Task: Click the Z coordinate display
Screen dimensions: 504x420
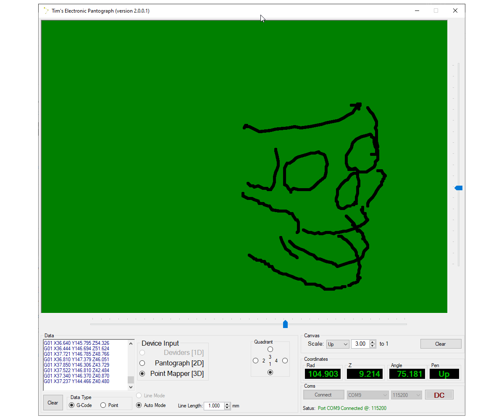Action: [365, 373]
